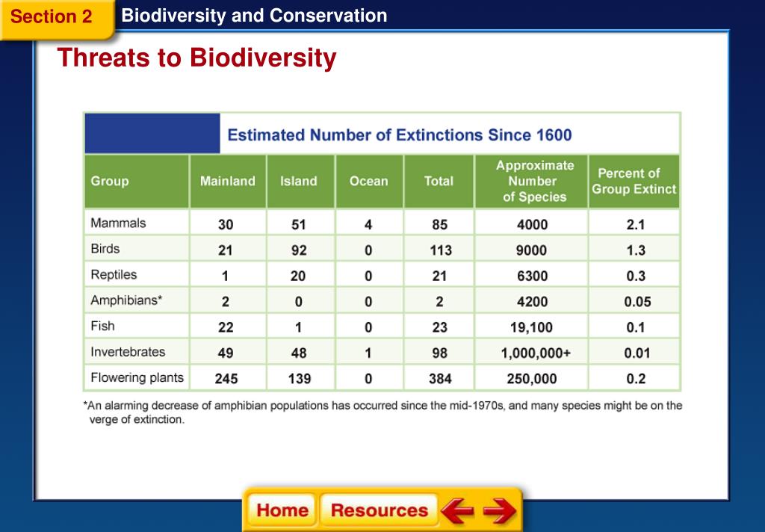The height and width of the screenshot is (532, 765).
Task: Click Amphibians percent extinct 0.05
Action: (x=637, y=302)
